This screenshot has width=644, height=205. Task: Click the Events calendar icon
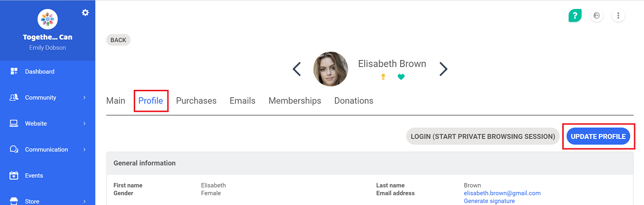(x=14, y=175)
